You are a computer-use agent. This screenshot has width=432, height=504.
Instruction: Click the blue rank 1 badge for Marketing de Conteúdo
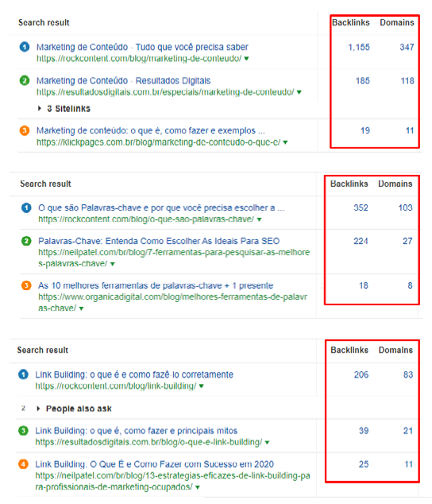click(25, 47)
